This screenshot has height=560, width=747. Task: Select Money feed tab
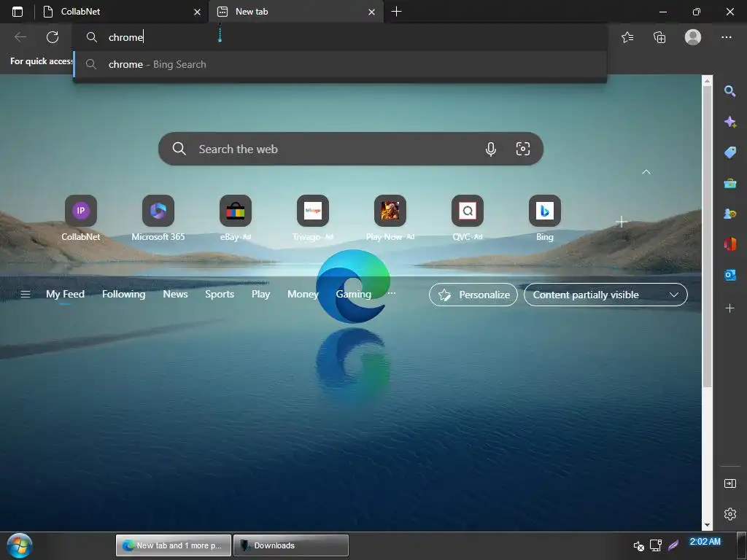pyautogui.click(x=303, y=295)
